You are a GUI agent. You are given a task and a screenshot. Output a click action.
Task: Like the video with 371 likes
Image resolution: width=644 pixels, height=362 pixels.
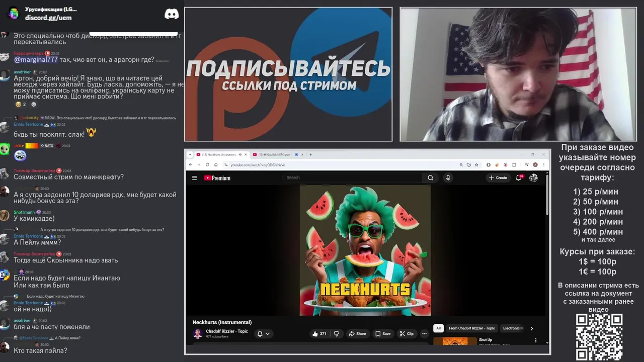tap(319, 334)
